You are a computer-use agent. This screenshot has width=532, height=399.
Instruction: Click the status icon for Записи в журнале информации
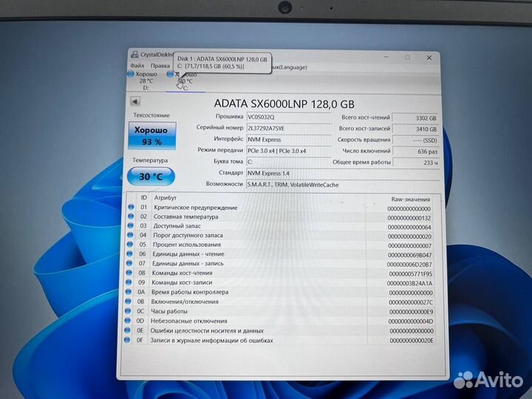127,340
